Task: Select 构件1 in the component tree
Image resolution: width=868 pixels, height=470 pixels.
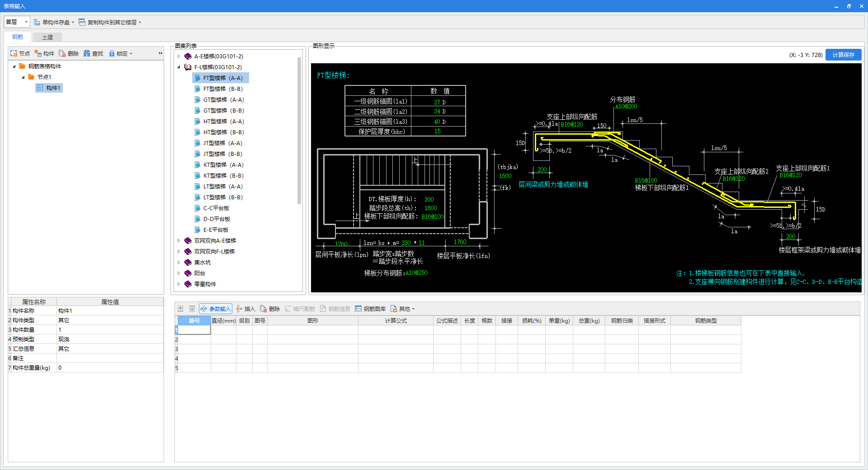Action: coord(49,88)
